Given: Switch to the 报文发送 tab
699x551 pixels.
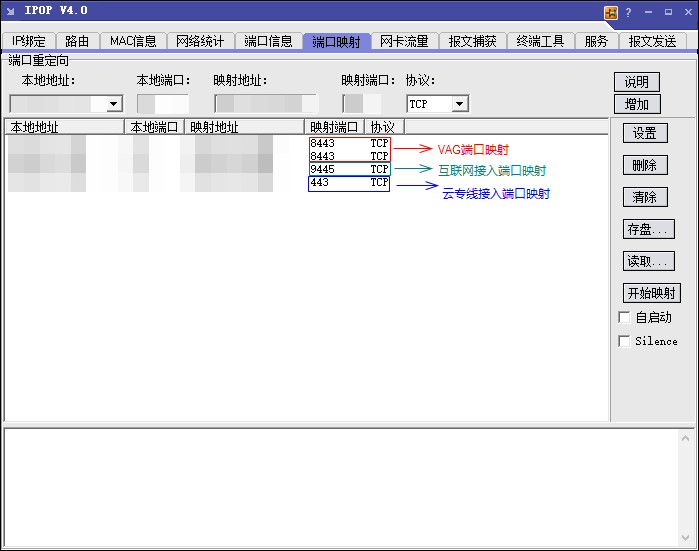Looking at the screenshot, I should (653, 41).
